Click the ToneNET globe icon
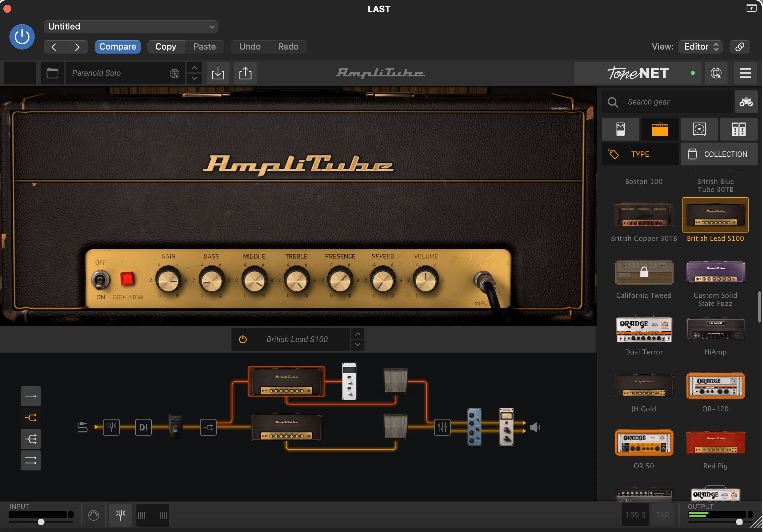The image size is (763, 532). click(x=716, y=73)
